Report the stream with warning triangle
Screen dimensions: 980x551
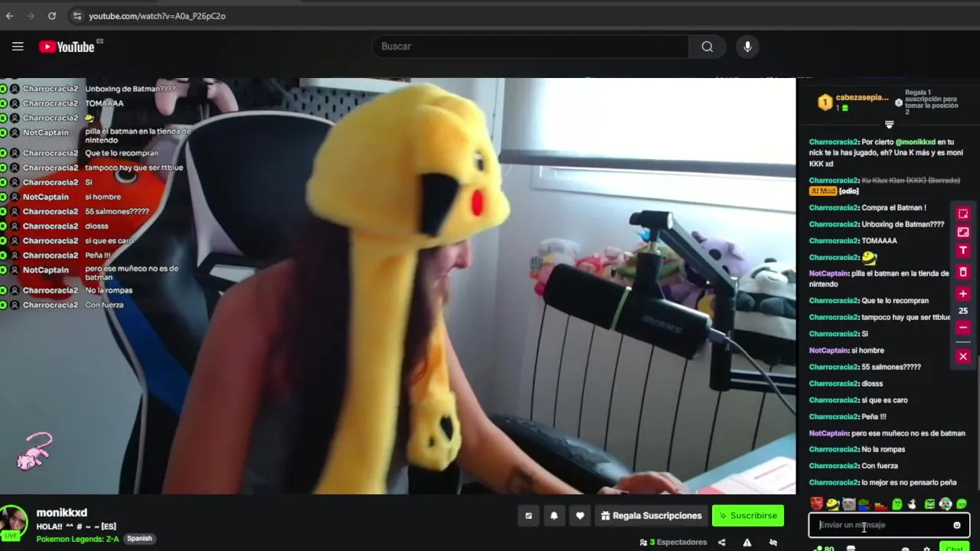747,543
